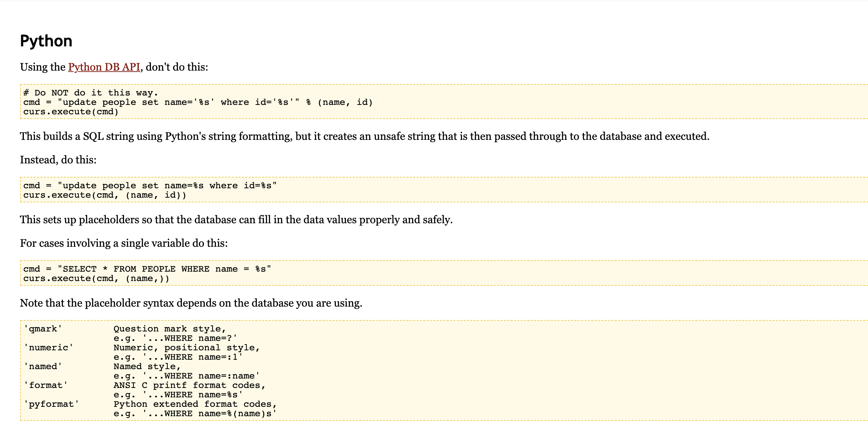The image size is (868, 433).
Task: Click curs.execute(cmd) in first code block
Action: [x=71, y=112]
